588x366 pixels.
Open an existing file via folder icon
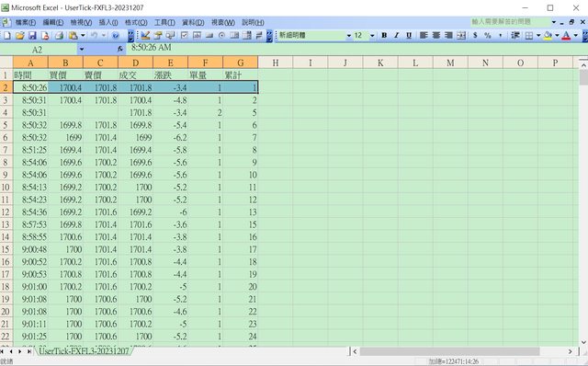tap(20, 35)
